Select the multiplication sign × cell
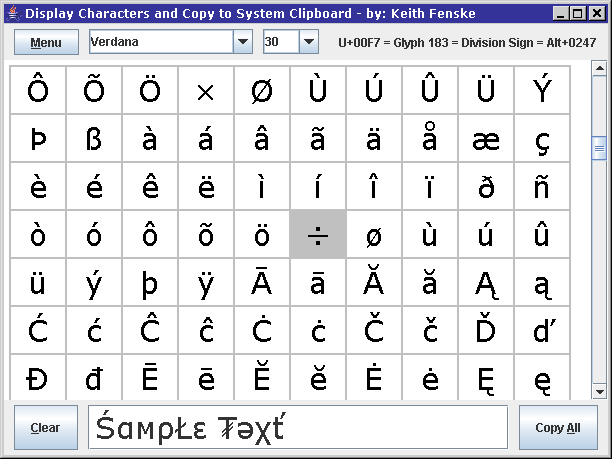This screenshot has width=612, height=459. pos(206,91)
